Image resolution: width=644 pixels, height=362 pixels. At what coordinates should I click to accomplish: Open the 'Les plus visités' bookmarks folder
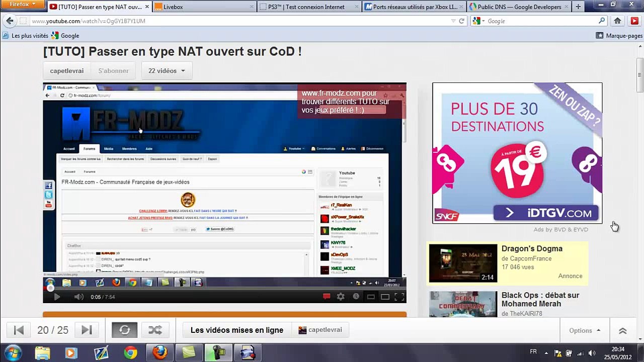tap(26, 36)
